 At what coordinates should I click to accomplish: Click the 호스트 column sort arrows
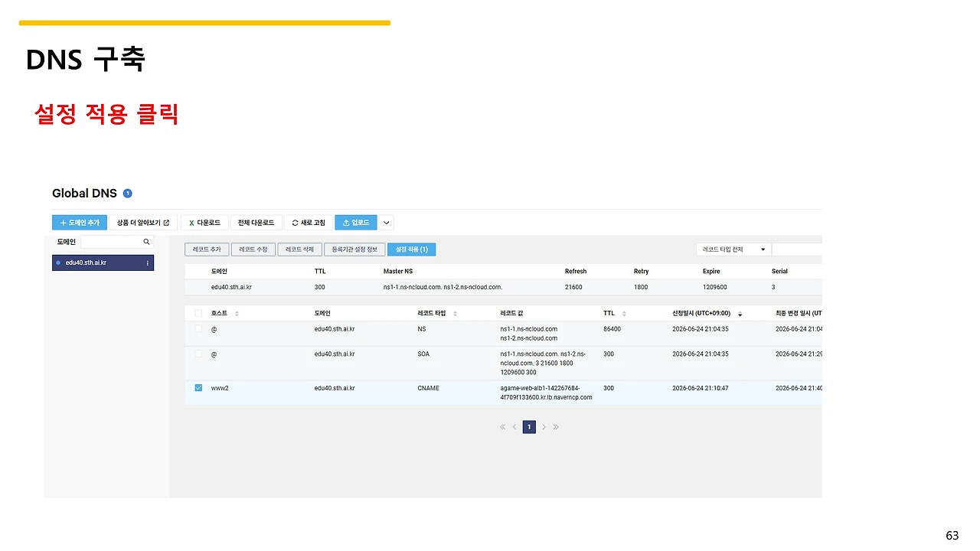point(237,314)
